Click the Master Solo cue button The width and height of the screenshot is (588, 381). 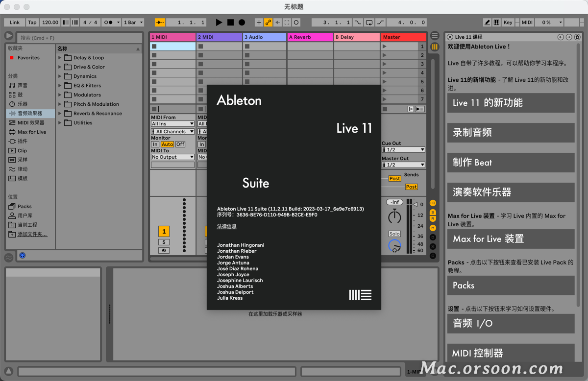394,234
